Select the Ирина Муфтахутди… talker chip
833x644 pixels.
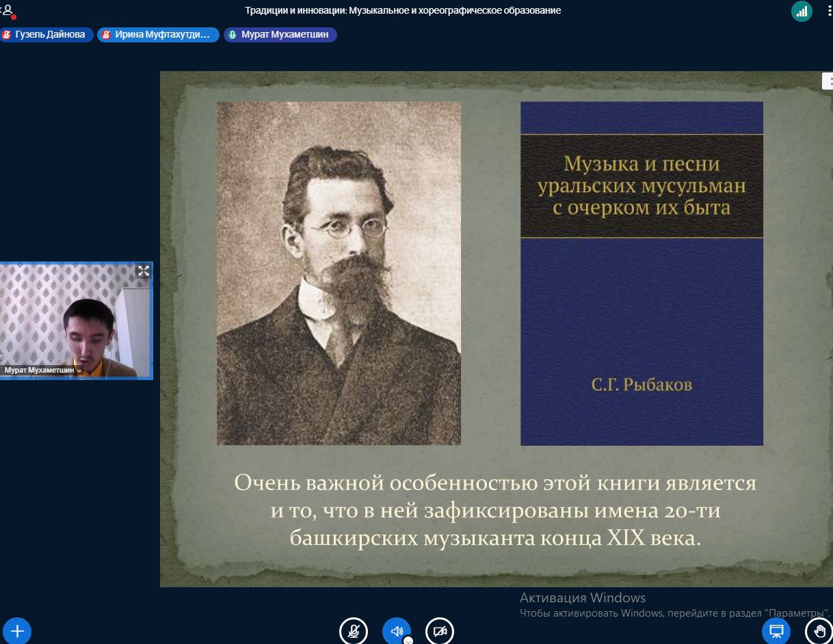[158, 35]
